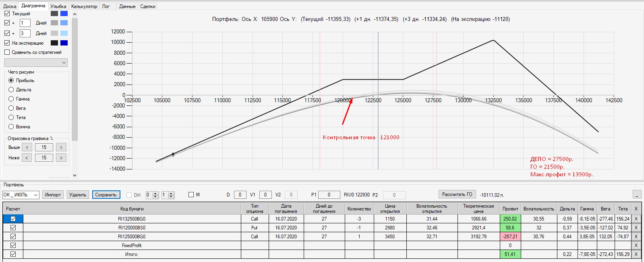The height and width of the screenshot is (262, 644).
Task: Toggle the Текущий line checkbox
Action: click(x=7, y=13)
